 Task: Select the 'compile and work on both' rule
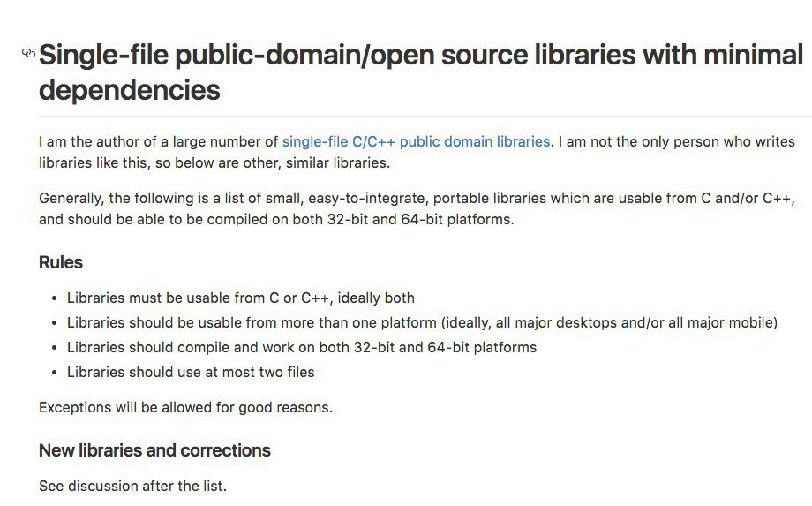pos(302,347)
